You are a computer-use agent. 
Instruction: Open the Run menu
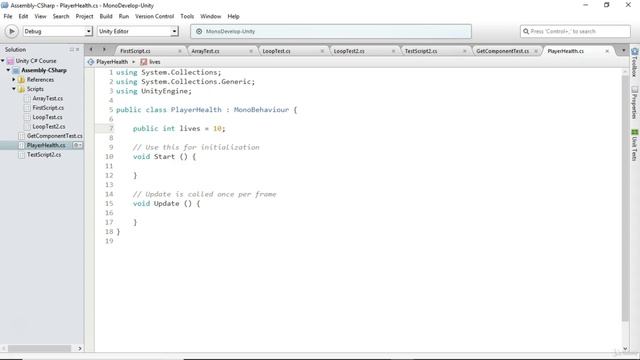tap(124, 16)
